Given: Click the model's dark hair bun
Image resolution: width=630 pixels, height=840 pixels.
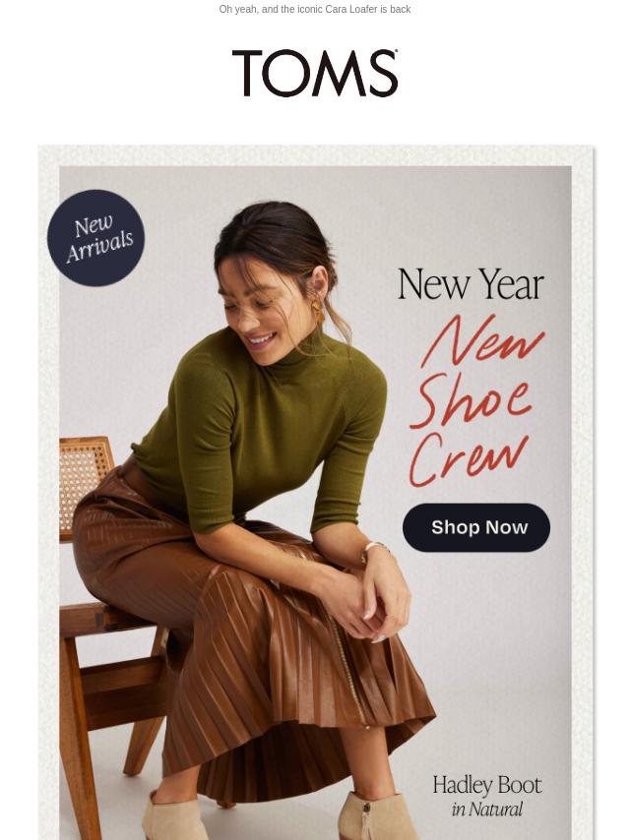Looking at the screenshot, I should click(274, 230).
